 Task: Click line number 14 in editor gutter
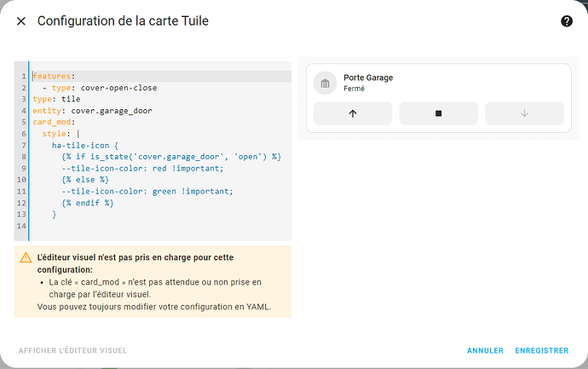[x=21, y=226]
